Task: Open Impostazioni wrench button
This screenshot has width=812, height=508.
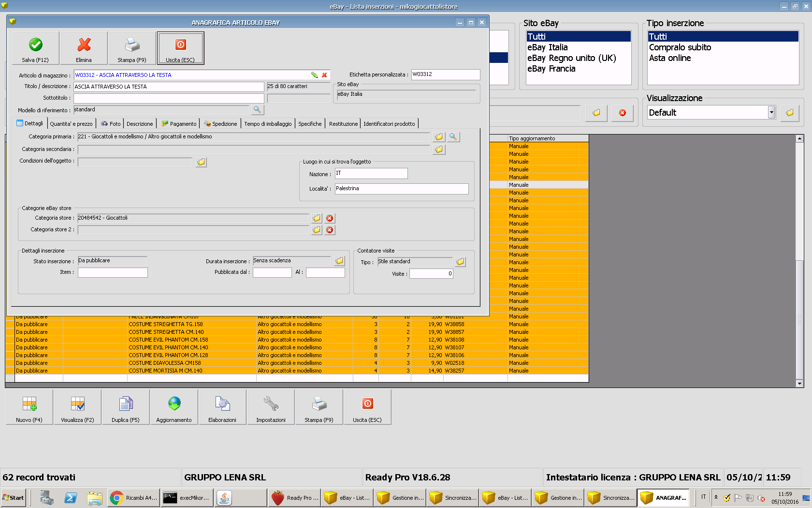Action: (x=271, y=407)
